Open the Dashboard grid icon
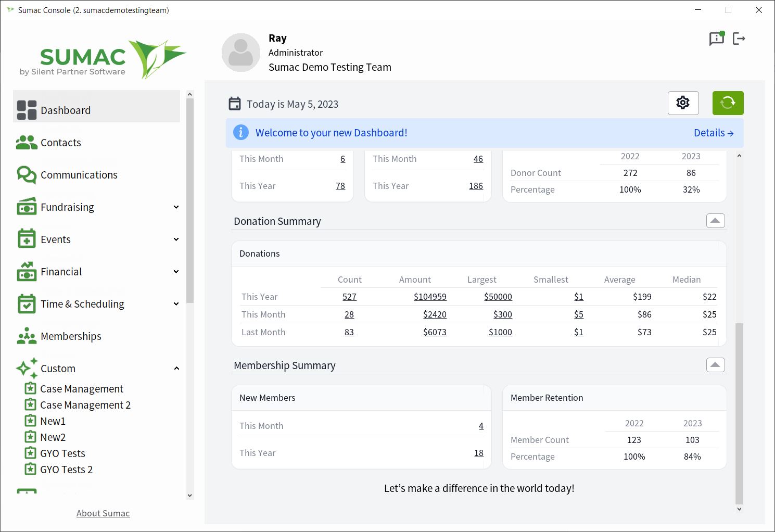The height and width of the screenshot is (532, 775). 27,110
